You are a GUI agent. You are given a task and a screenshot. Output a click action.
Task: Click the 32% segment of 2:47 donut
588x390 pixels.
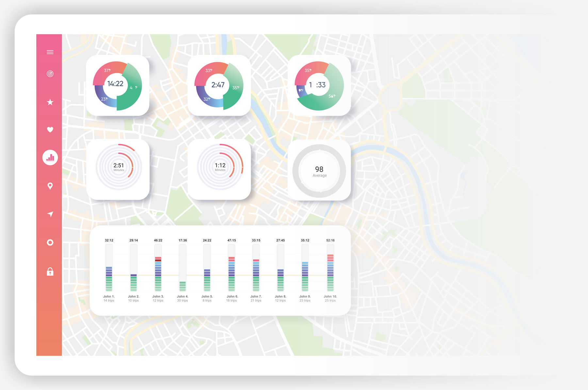207,99
